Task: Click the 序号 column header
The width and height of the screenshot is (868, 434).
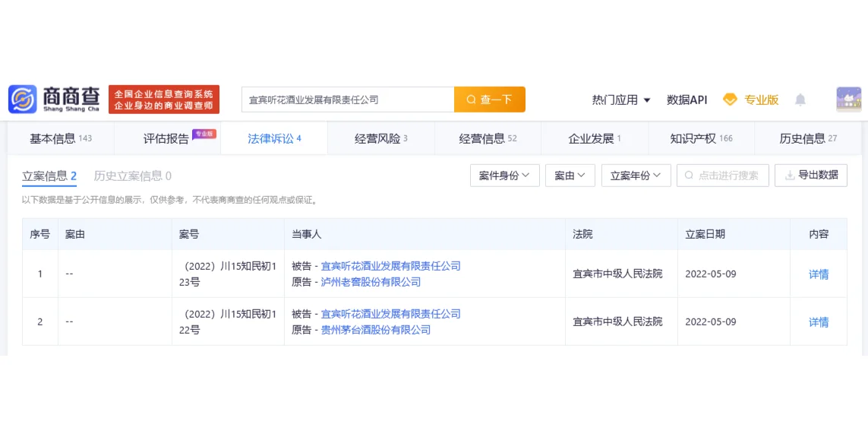Action: point(39,234)
